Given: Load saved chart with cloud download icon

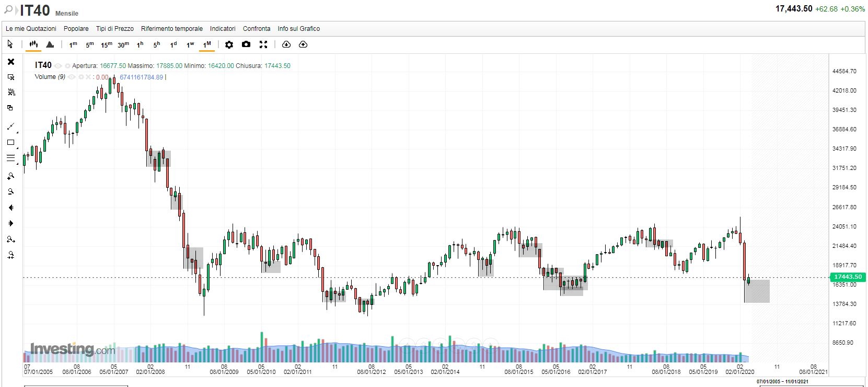Looking at the screenshot, I should click(286, 44).
